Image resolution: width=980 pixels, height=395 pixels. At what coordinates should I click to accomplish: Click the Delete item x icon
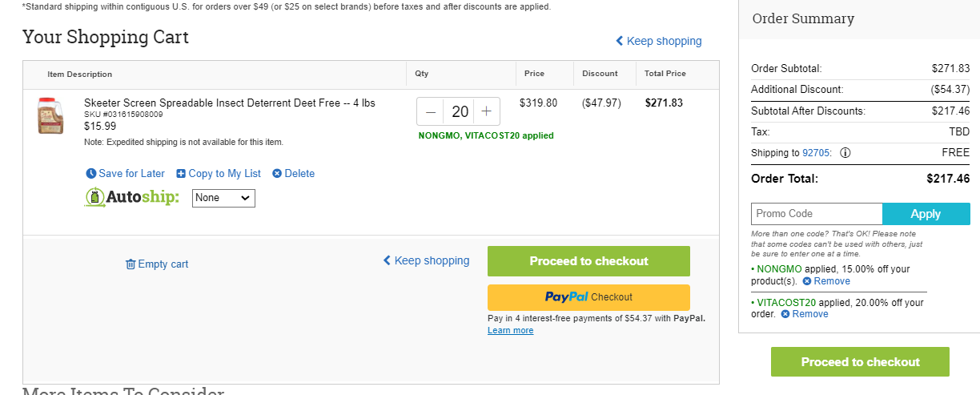[x=277, y=174]
